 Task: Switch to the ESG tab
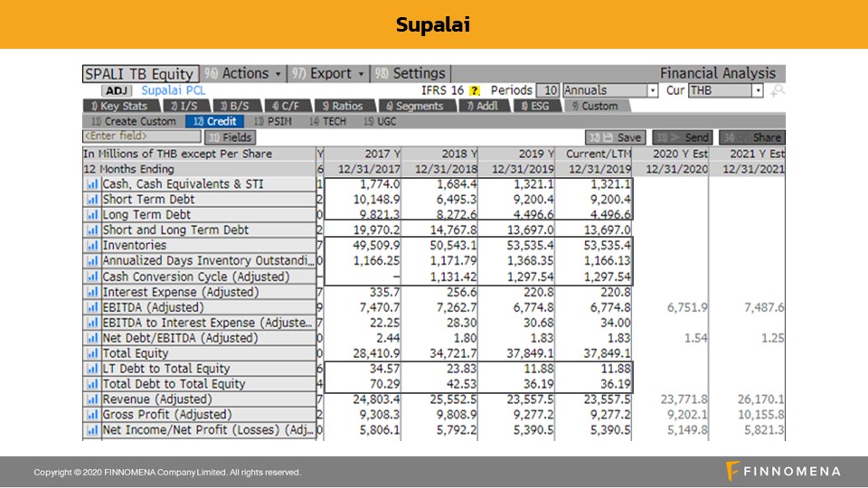(x=535, y=106)
